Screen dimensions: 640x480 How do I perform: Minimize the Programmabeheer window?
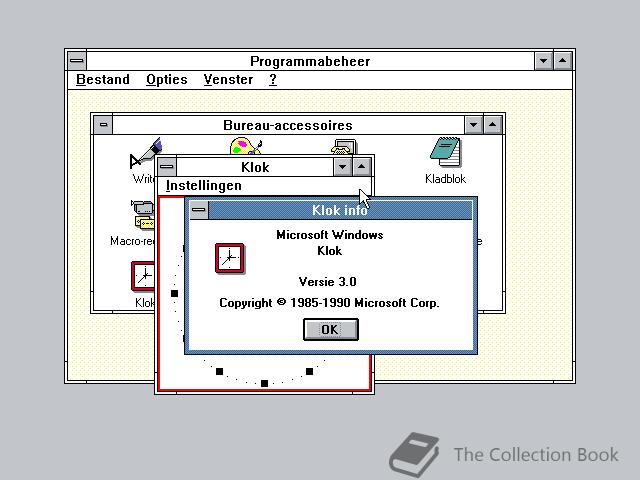(544, 61)
